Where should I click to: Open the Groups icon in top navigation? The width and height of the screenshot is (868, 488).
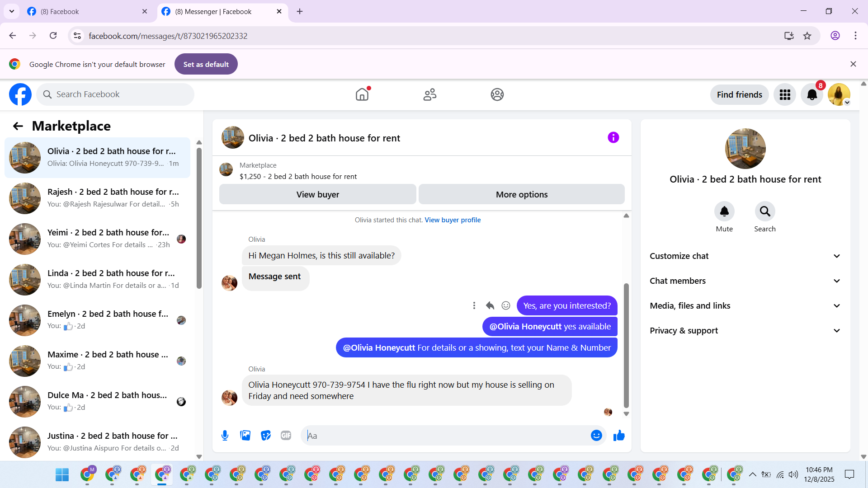click(497, 94)
